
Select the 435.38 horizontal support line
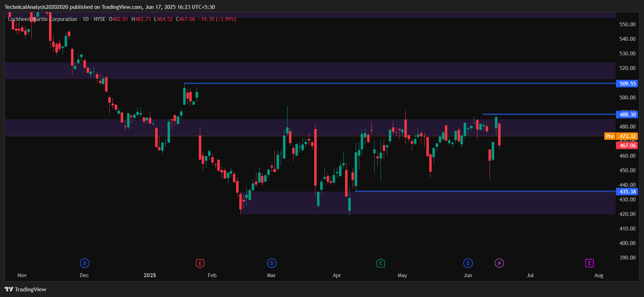[485, 191]
